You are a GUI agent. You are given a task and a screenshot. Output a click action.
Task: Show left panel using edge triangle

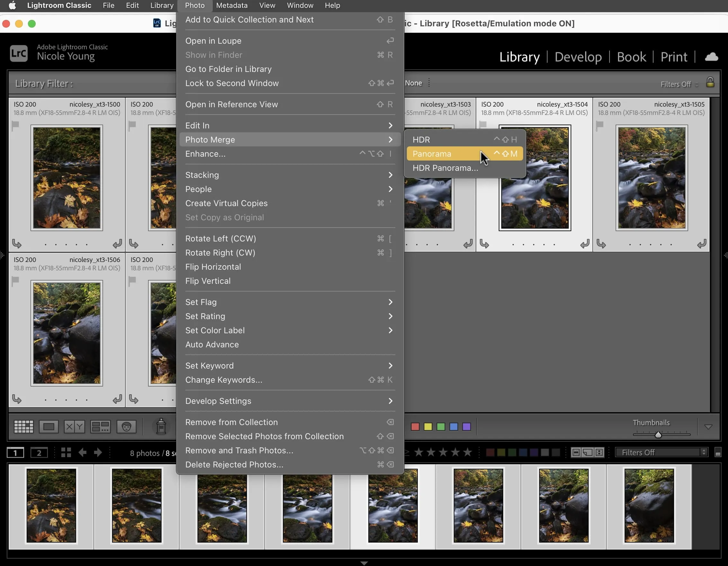tap(2, 255)
